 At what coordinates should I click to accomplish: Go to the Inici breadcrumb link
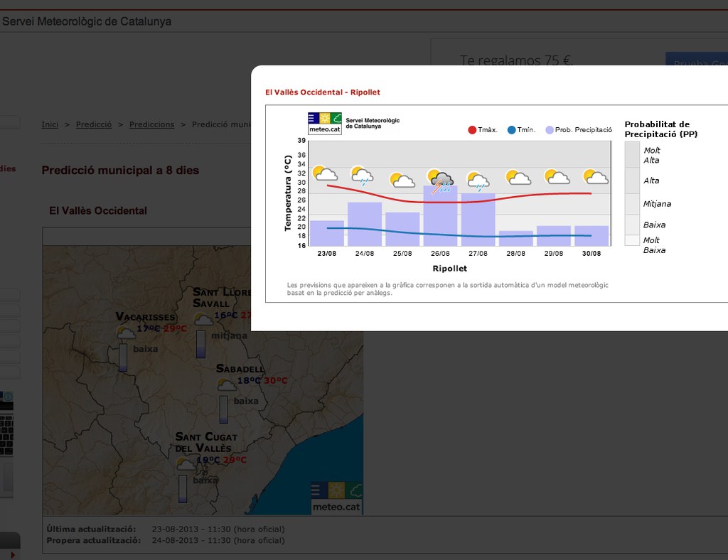coord(50,124)
